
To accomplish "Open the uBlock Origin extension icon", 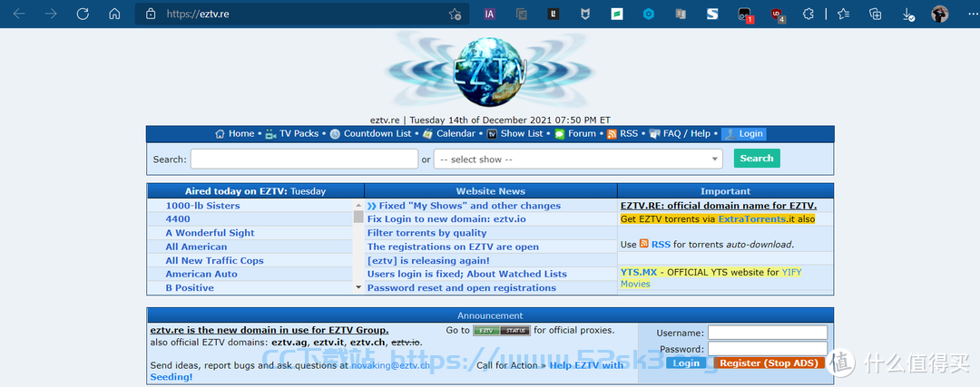I will (777, 15).
